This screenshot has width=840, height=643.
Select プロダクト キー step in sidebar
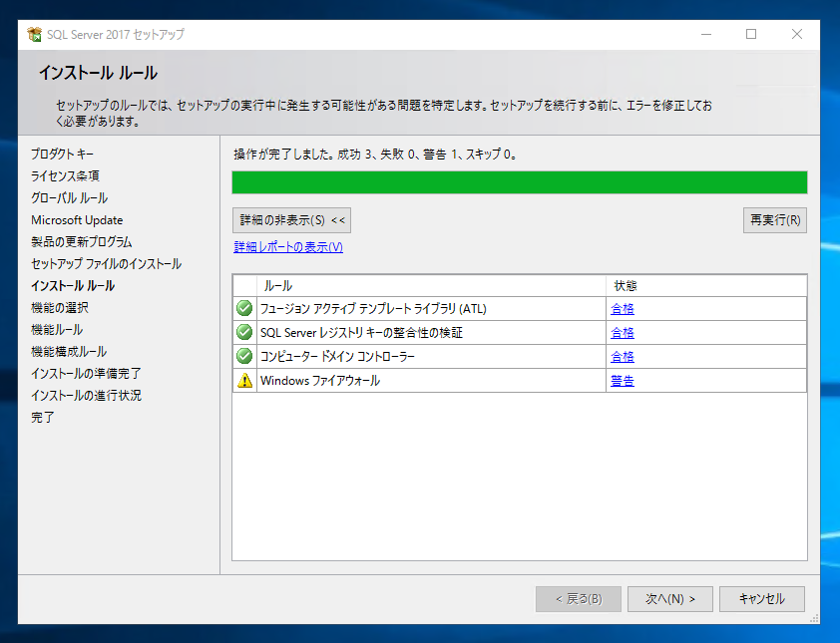coord(62,155)
